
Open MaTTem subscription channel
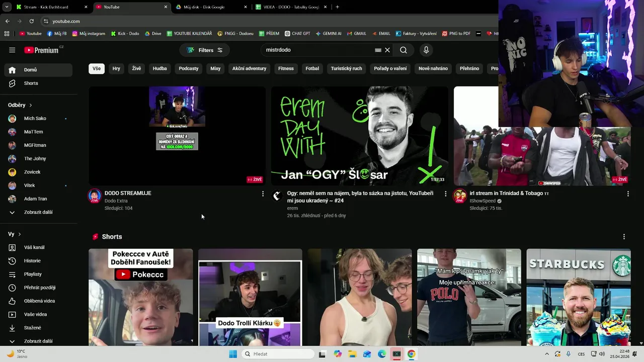pos(38,132)
